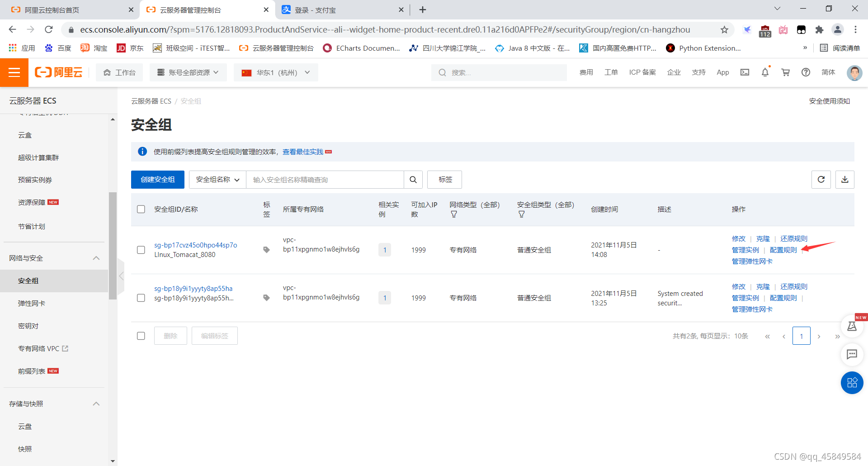Open the 安全组名称 filter dropdown
868x466 pixels.
[x=217, y=180]
